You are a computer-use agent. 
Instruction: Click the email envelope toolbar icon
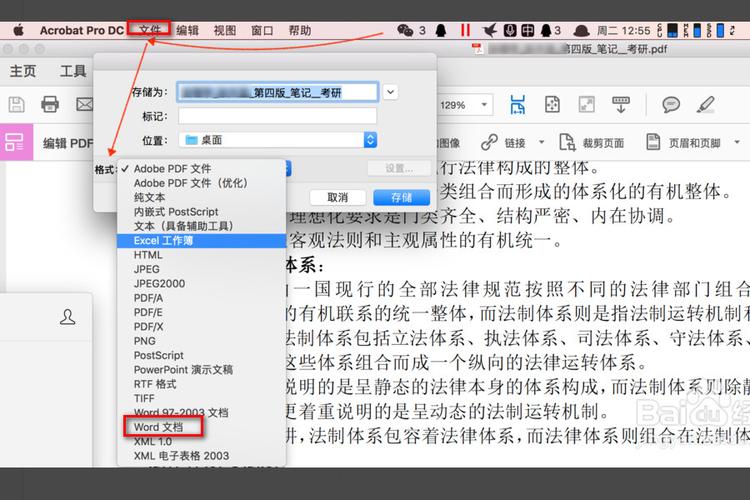pyautogui.click(x=85, y=104)
